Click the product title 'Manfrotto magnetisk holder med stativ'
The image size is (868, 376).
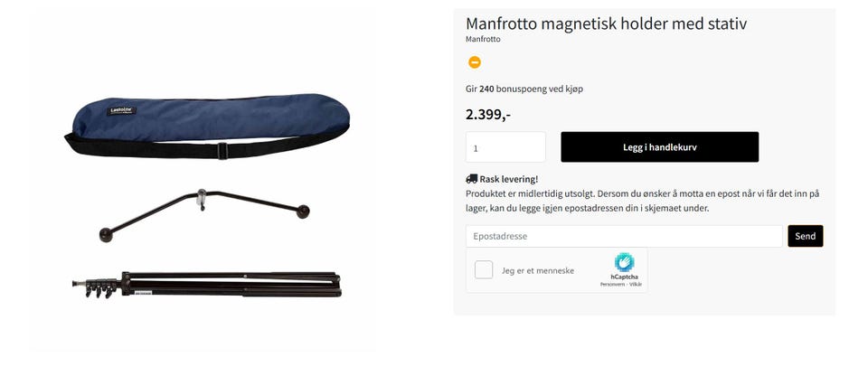pos(606,23)
